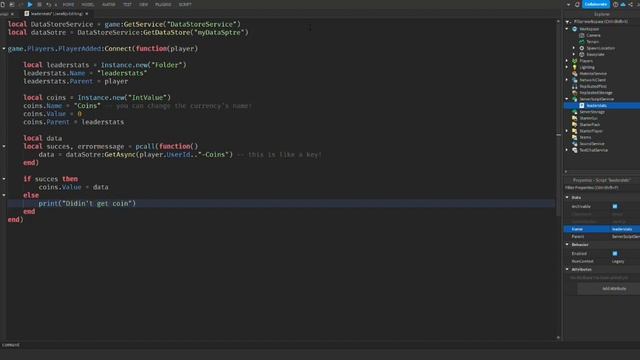Expand the NetworkClient node
The width and height of the screenshot is (640, 360).
click(x=567, y=80)
